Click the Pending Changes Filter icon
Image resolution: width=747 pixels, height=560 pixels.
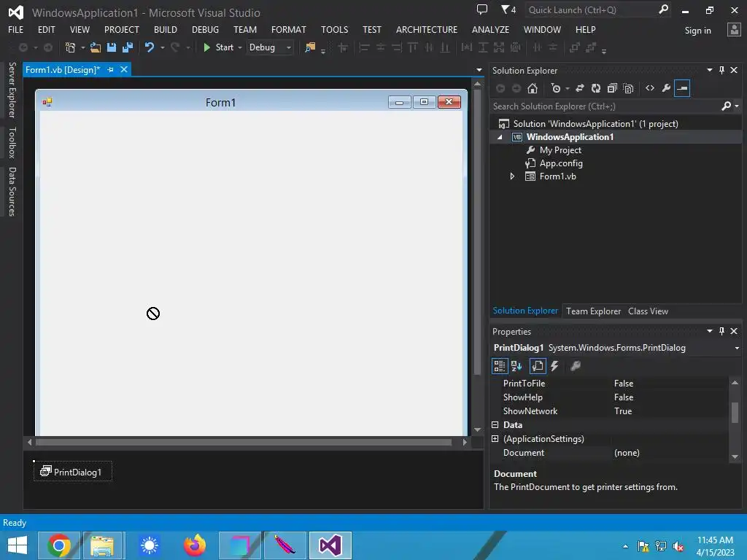[x=555, y=88]
